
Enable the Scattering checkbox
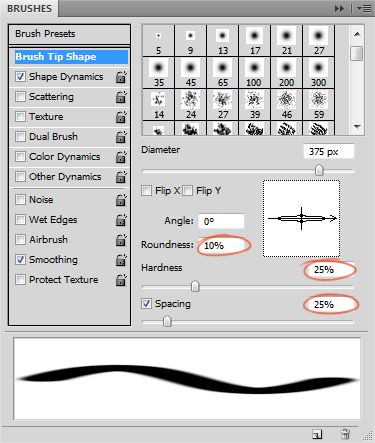(20, 97)
